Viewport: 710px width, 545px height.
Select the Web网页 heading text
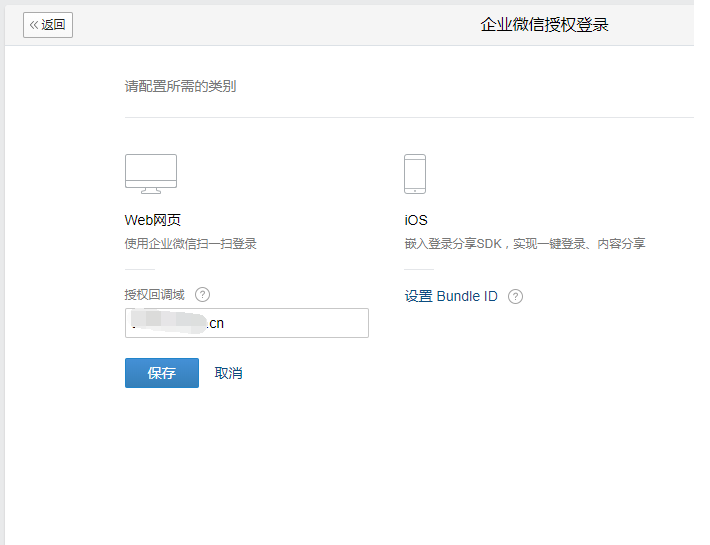click(153, 220)
